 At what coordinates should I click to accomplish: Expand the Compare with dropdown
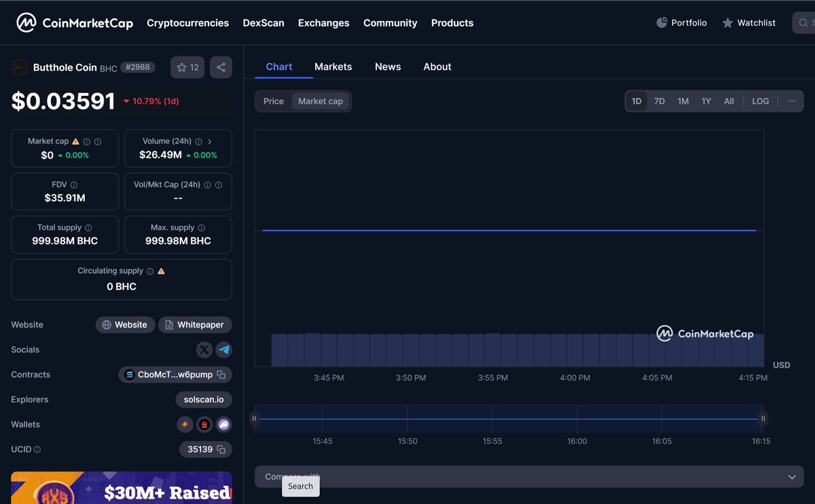pyautogui.click(x=529, y=477)
